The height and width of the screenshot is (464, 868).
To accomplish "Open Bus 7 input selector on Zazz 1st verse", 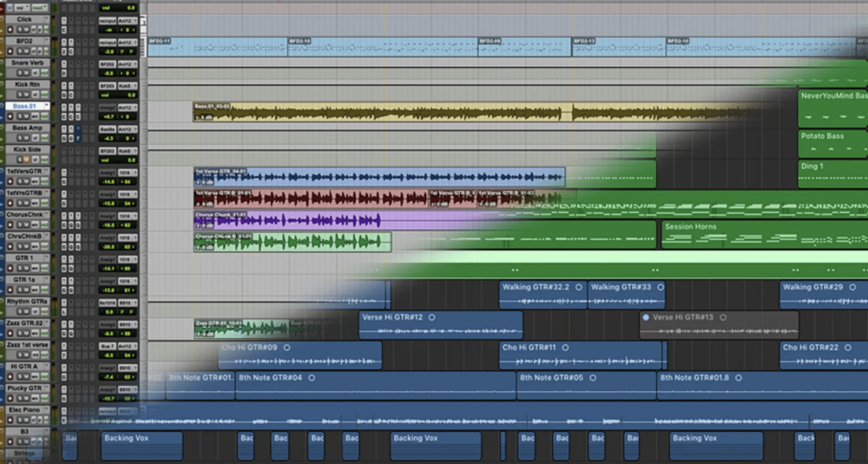I will point(108,345).
